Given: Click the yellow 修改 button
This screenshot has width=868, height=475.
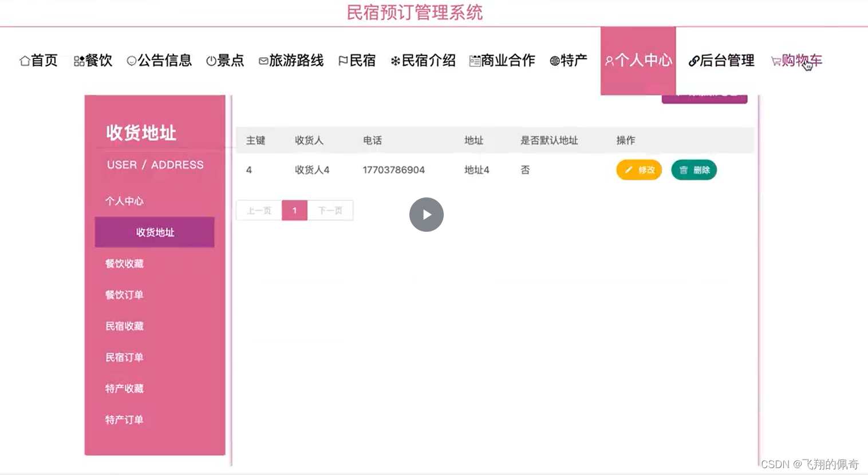Looking at the screenshot, I should click(x=639, y=170).
